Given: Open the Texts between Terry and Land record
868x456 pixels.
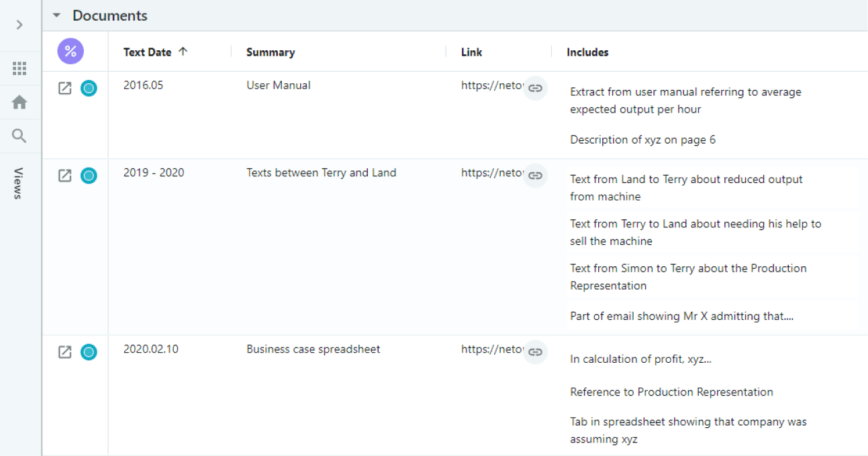Looking at the screenshot, I should pyautogui.click(x=64, y=176).
